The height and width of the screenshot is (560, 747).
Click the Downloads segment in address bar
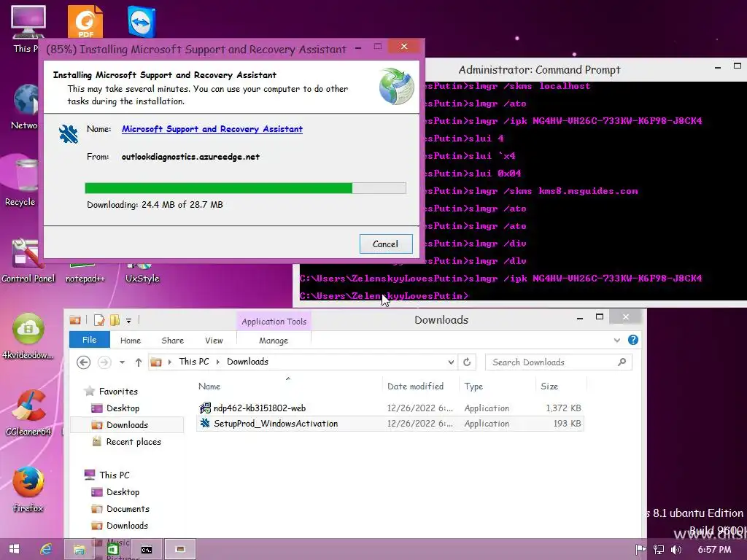coord(247,362)
